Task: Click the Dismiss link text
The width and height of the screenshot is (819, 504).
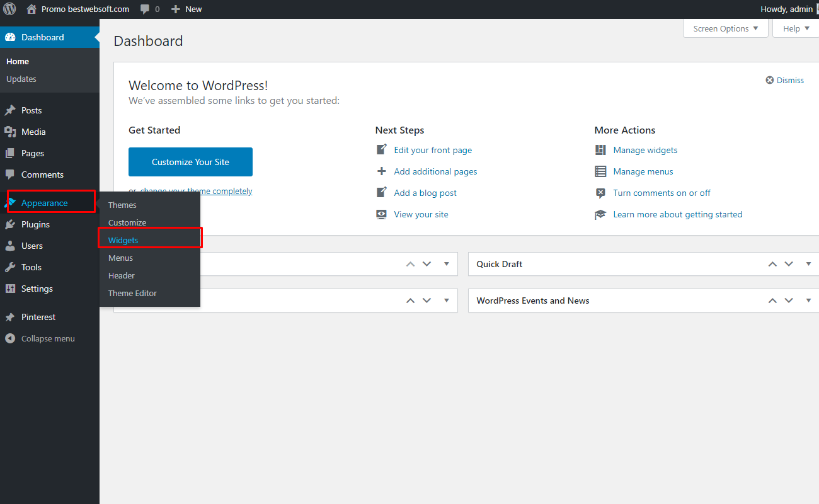Action: point(790,80)
